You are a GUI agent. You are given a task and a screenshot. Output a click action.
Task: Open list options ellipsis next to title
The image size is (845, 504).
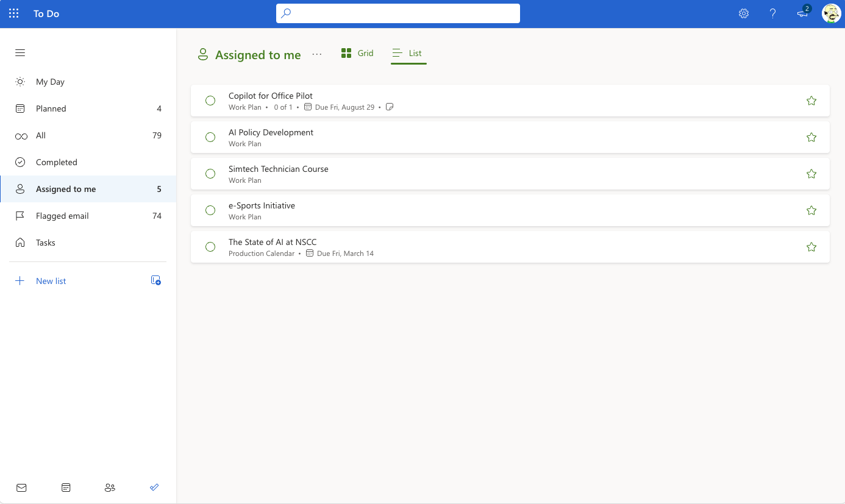pos(316,54)
